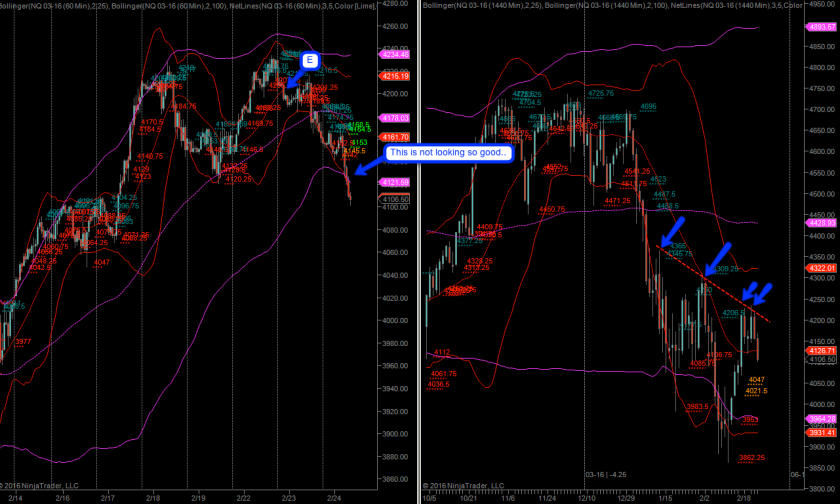Click the 4428.93 magenta marker on daily chart
Viewport: 840px width, 504px height.
(821, 223)
